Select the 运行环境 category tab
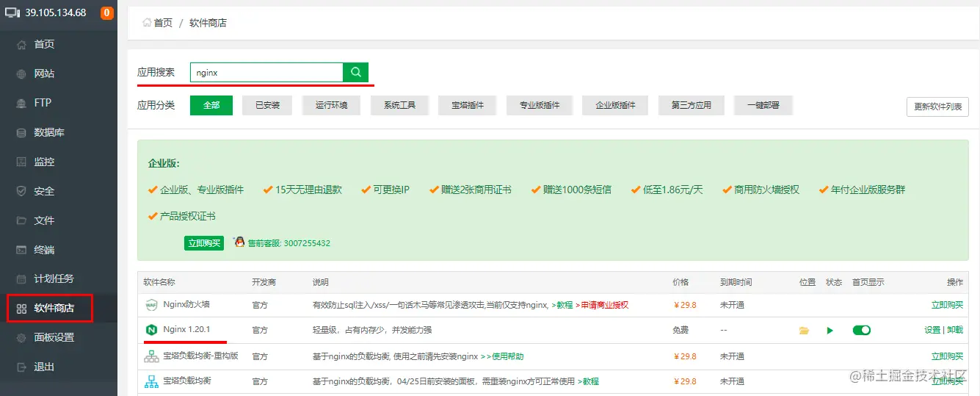The height and width of the screenshot is (396, 980). coord(332,105)
